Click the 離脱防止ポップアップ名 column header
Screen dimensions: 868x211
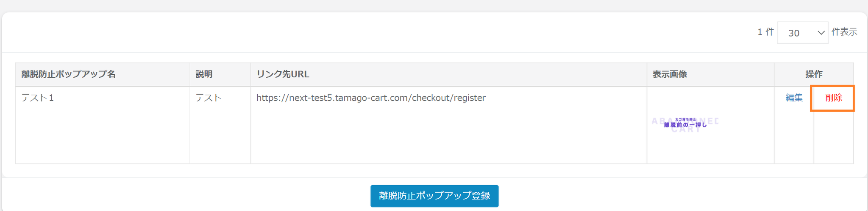[x=68, y=74]
